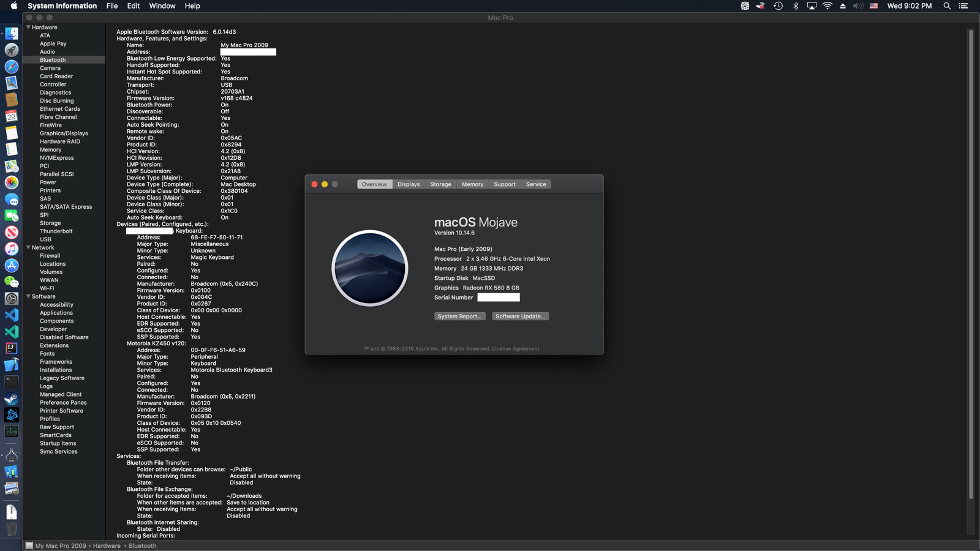Open the Window menu
The width and height of the screenshot is (980, 551).
coord(162,6)
